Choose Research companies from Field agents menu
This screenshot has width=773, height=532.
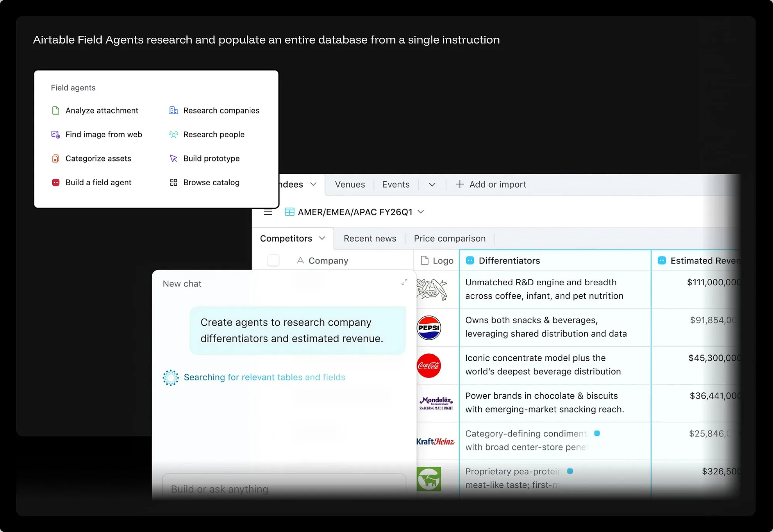[214, 110]
